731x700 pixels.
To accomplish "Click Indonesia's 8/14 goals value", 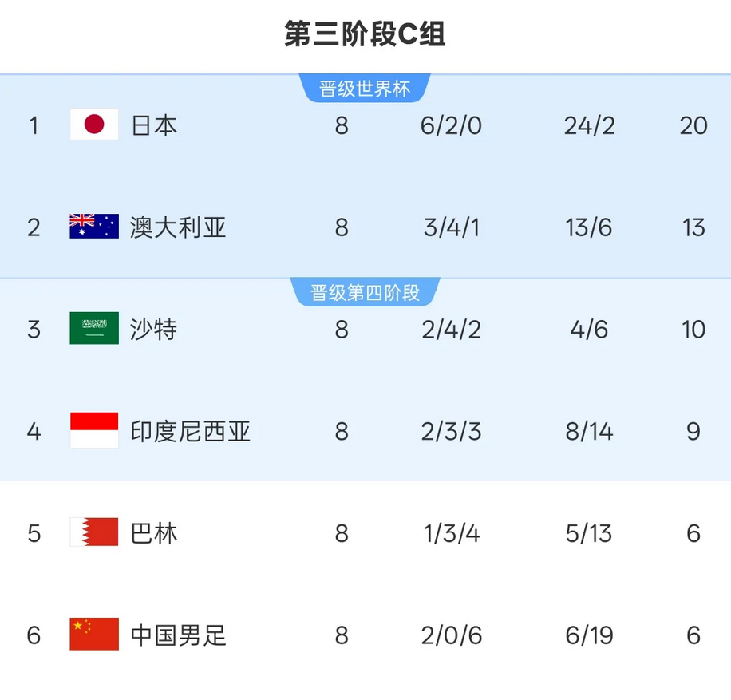I will click(x=589, y=432).
